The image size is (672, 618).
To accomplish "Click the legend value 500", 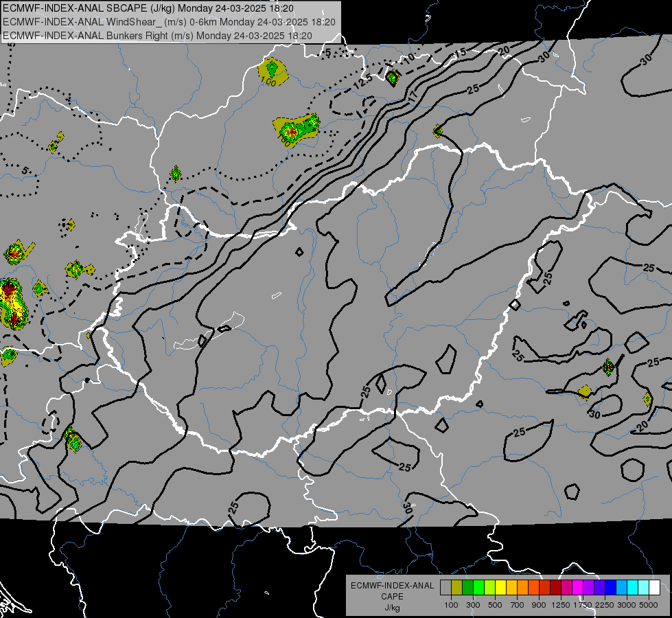I will point(495,605).
